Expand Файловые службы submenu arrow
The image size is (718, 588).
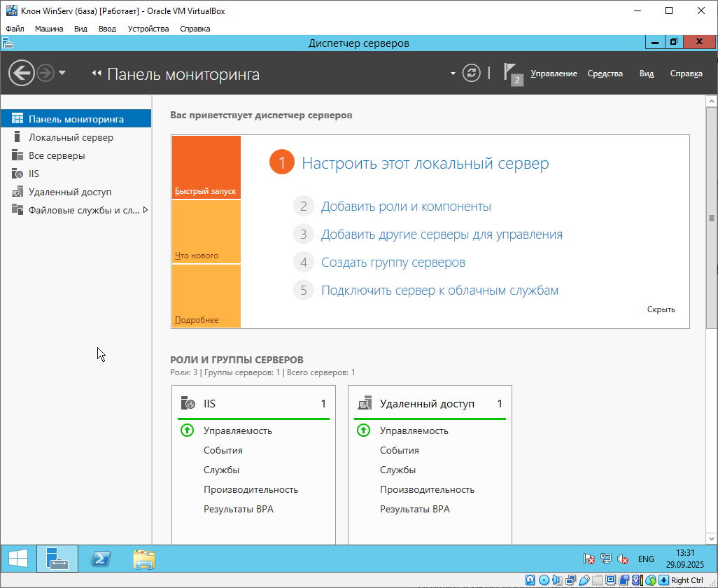146,210
